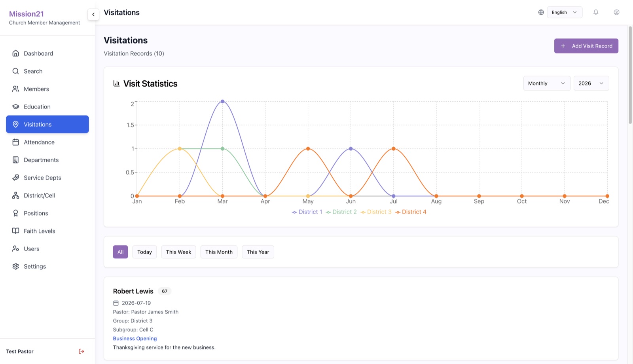Open the 2026 year dropdown
Screen dimensions: 633x364
coord(591,83)
